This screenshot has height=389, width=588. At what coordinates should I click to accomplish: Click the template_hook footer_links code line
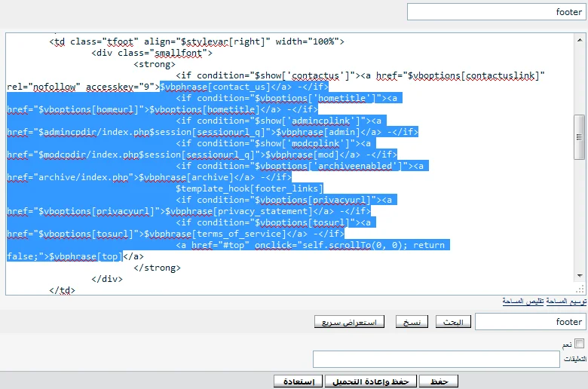249,188
